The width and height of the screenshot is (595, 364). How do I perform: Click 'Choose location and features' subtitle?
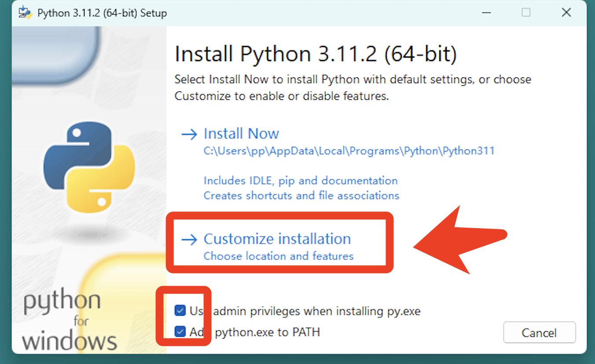(x=279, y=256)
